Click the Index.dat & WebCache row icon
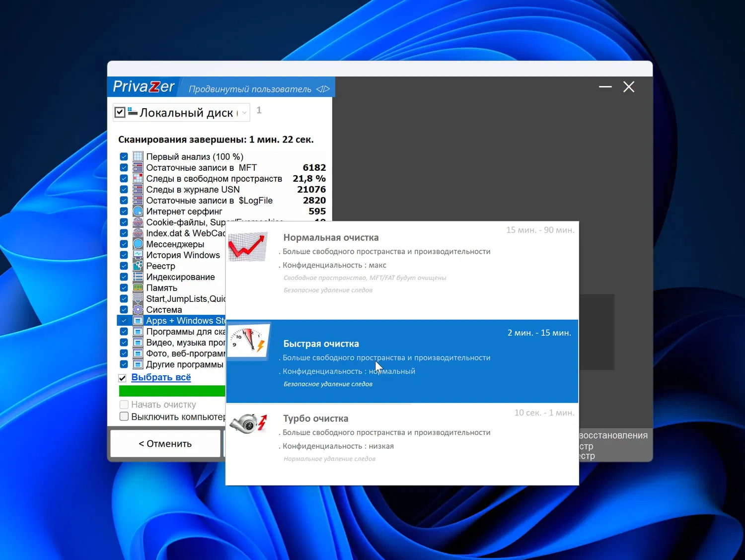This screenshot has width=745, height=560. [x=138, y=233]
